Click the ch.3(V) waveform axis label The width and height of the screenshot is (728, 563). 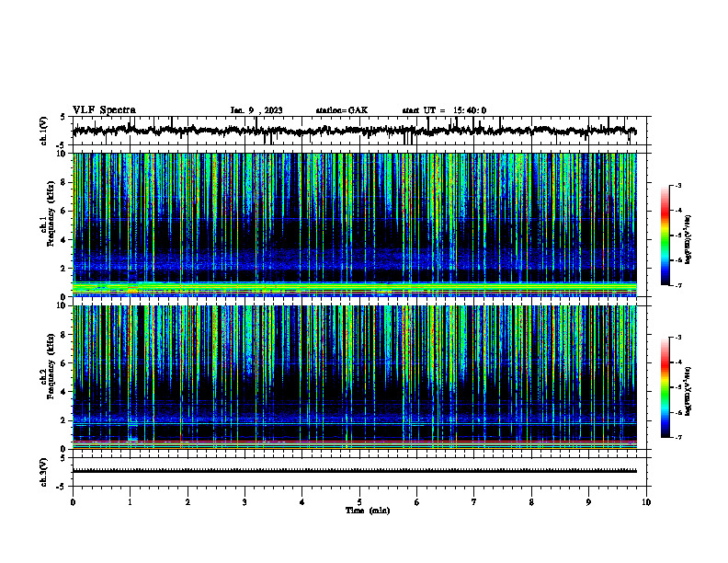[44, 472]
